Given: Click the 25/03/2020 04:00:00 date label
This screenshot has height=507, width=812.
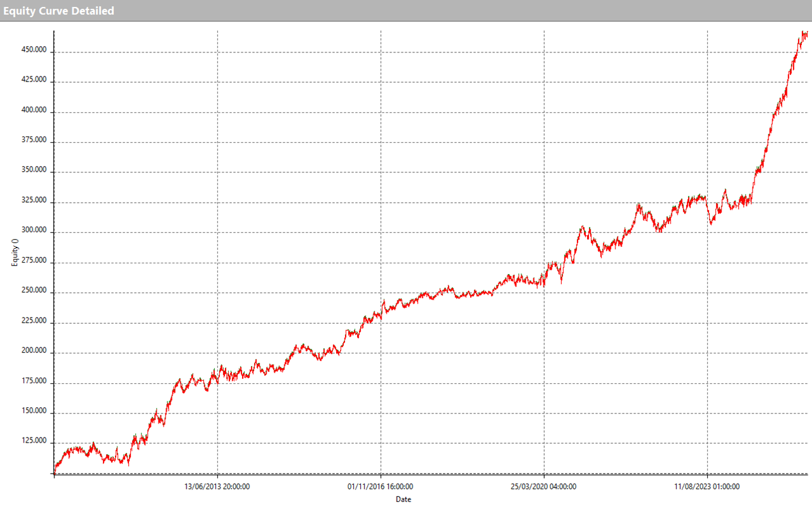Looking at the screenshot, I should [543, 487].
